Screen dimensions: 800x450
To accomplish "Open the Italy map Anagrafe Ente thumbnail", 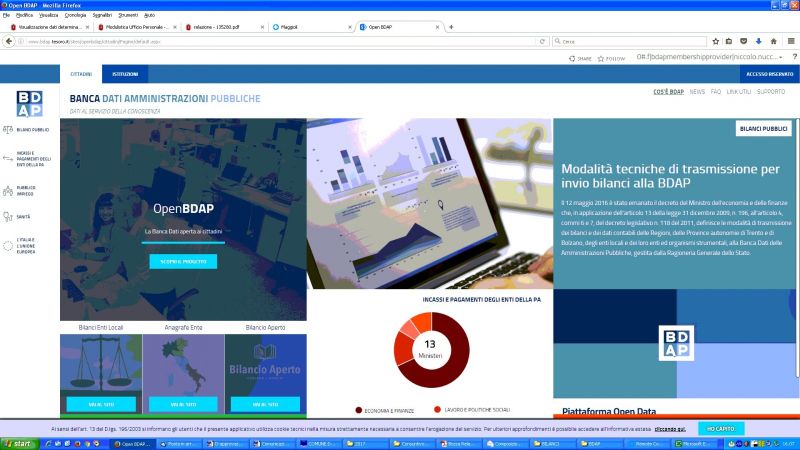I will tap(183, 364).
